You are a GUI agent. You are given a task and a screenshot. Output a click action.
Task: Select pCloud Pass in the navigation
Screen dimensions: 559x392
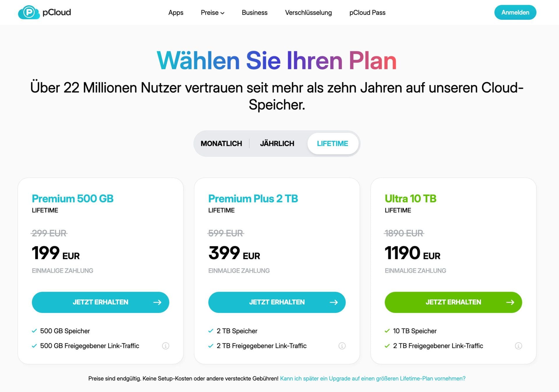(367, 13)
